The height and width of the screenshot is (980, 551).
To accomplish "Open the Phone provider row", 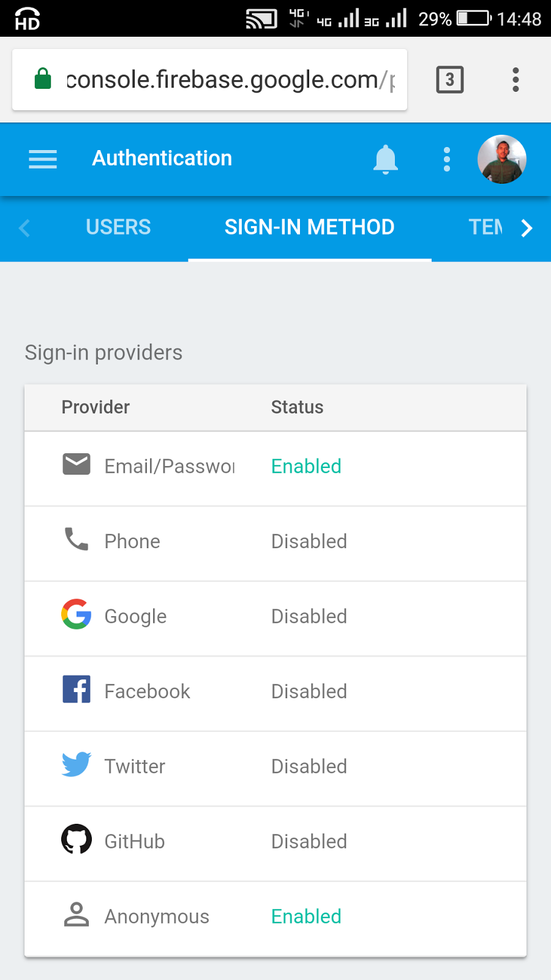I will (x=275, y=544).
